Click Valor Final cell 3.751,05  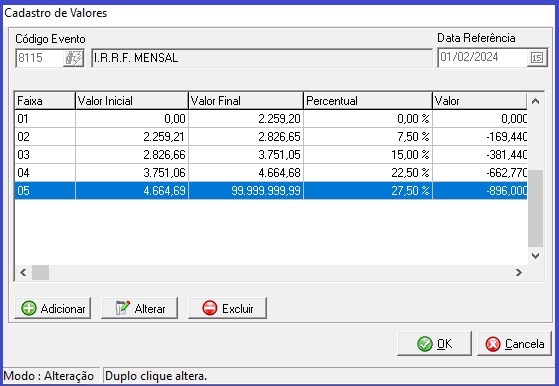246,155
